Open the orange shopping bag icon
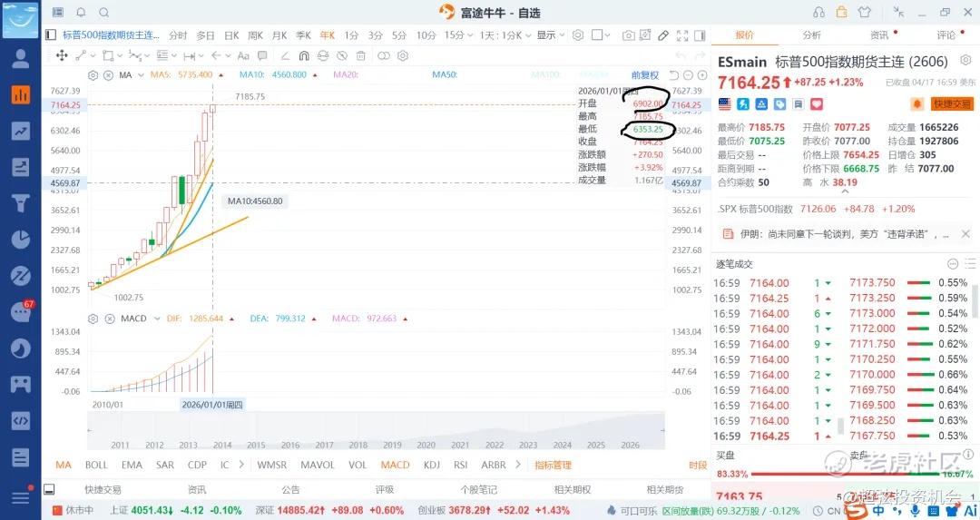The image size is (980, 520). tap(841, 12)
